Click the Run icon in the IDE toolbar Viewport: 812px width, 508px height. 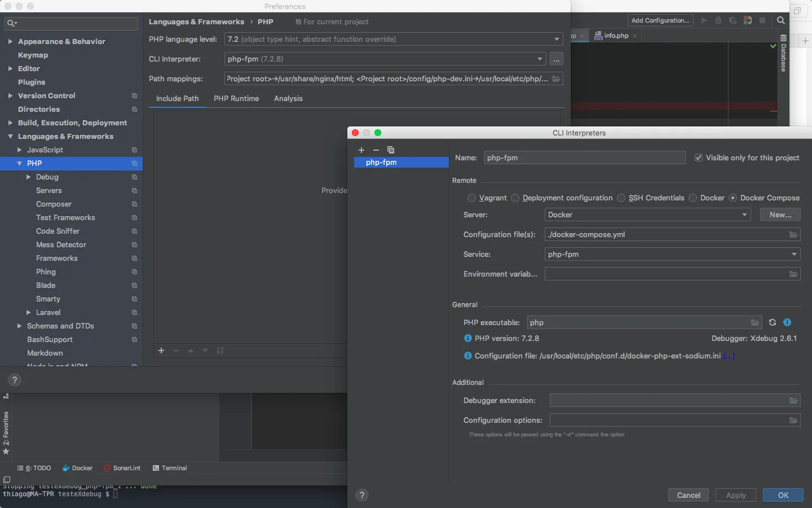[x=704, y=20]
